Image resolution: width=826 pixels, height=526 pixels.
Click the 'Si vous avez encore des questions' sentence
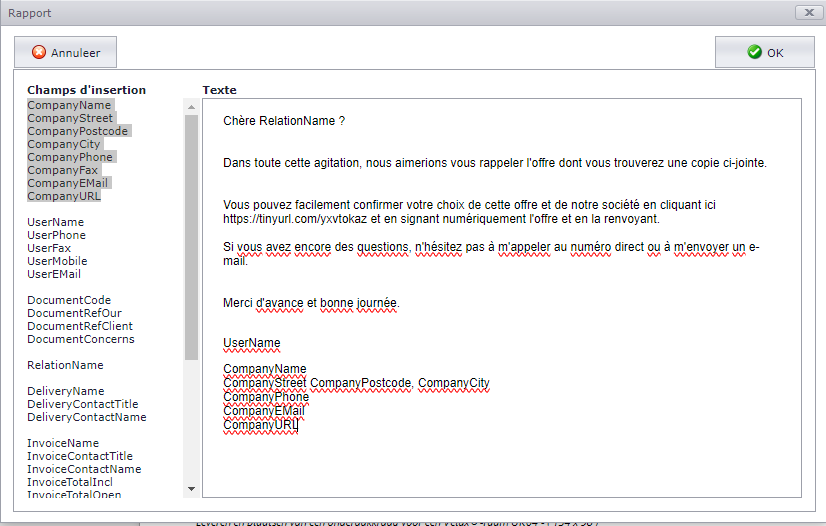(491, 253)
